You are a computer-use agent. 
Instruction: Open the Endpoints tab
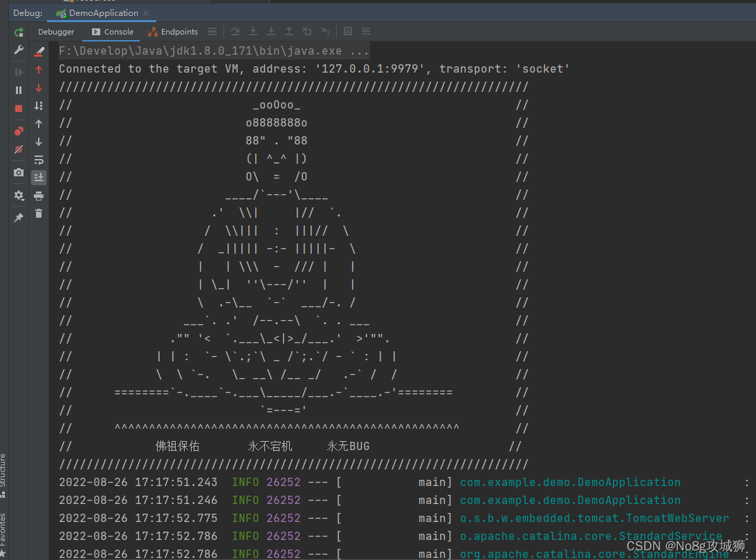[x=173, y=32]
